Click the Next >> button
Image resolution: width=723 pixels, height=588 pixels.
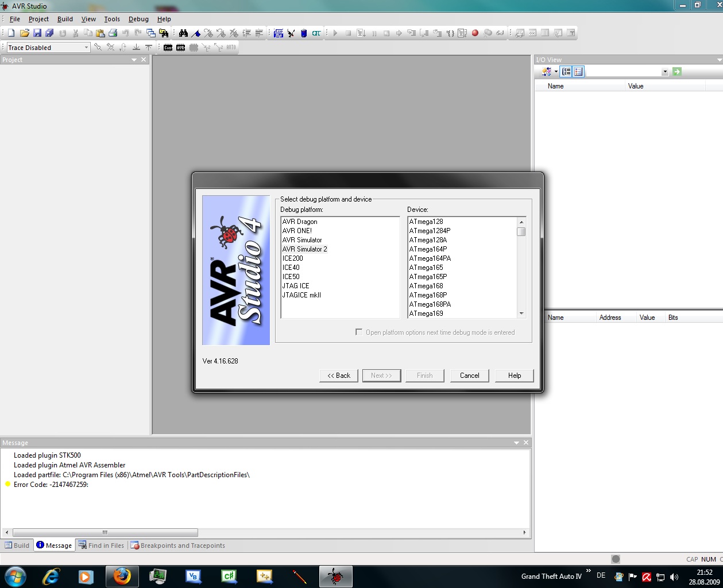point(381,376)
